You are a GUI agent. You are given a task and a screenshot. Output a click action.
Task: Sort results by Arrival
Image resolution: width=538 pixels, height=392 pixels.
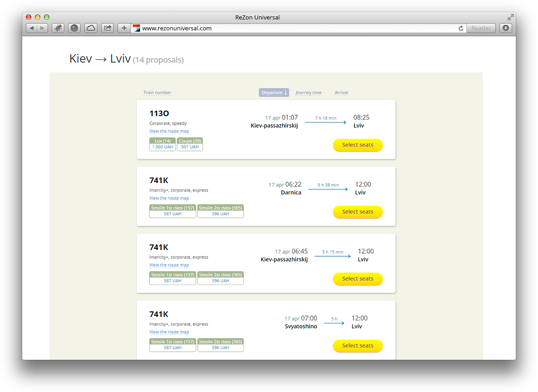(x=341, y=92)
